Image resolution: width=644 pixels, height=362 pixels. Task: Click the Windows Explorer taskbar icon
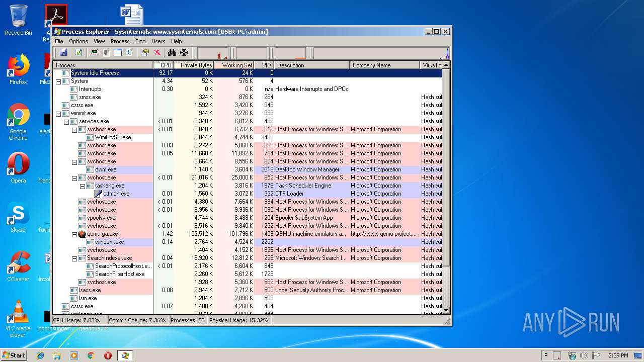pos(57,355)
